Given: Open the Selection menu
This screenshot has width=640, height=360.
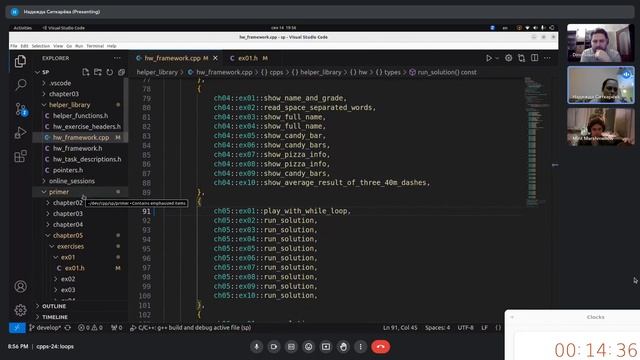Looking at the screenshot, I should pyautogui.click(x=41, y=46).
